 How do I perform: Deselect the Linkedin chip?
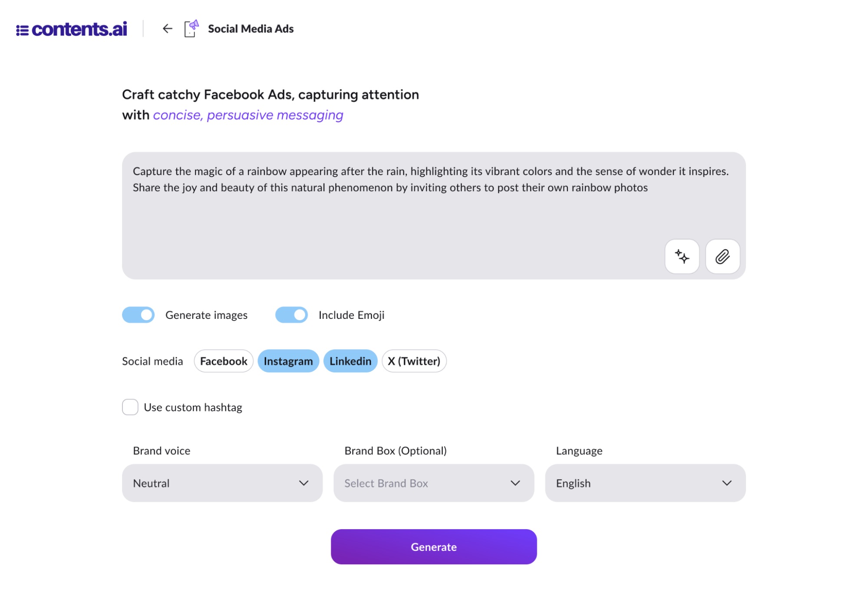[350, 361]
